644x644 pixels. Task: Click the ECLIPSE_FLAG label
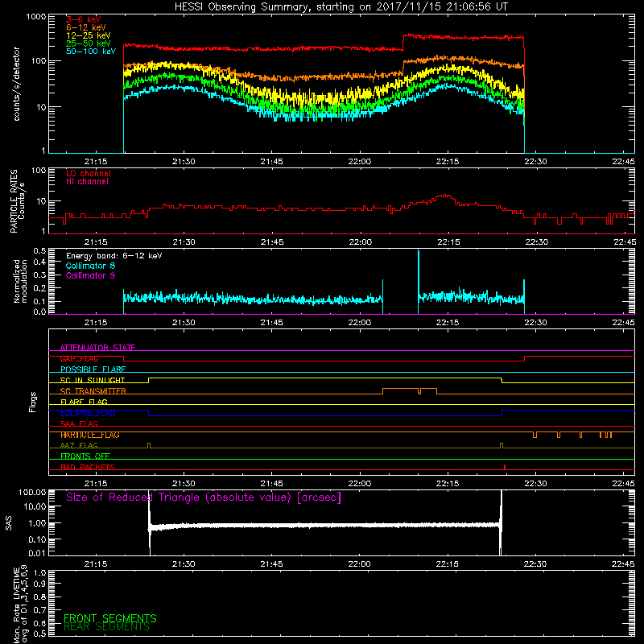click(x=88, y=413)
